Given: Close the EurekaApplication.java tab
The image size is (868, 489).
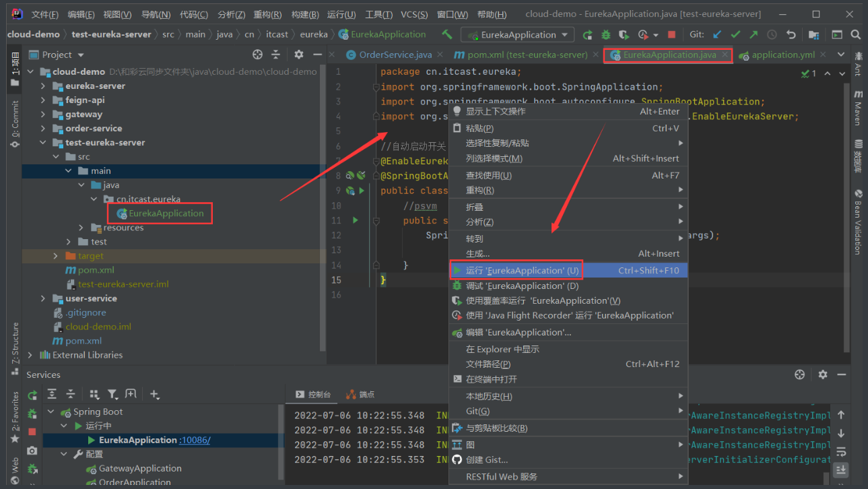Looking at the screenshot, I should [725, 55].
